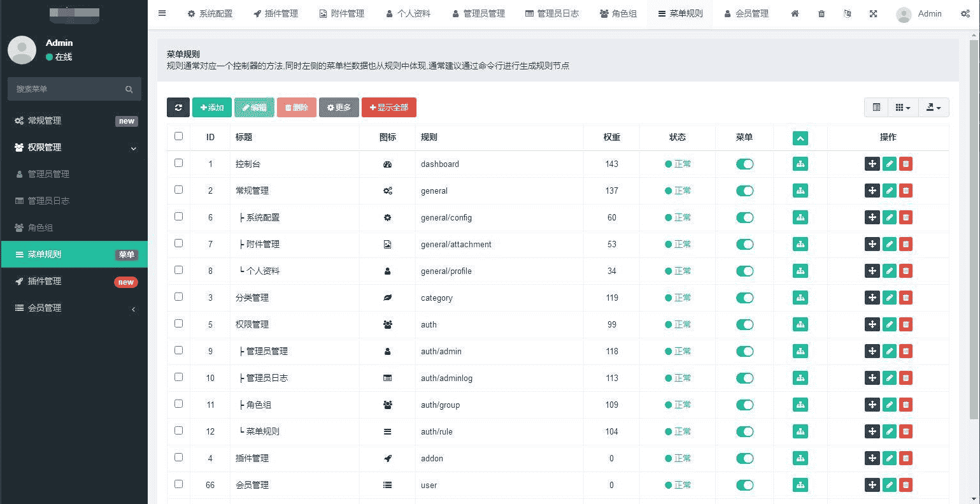Click the fullscreen icon in top bar

click(873, 13)
